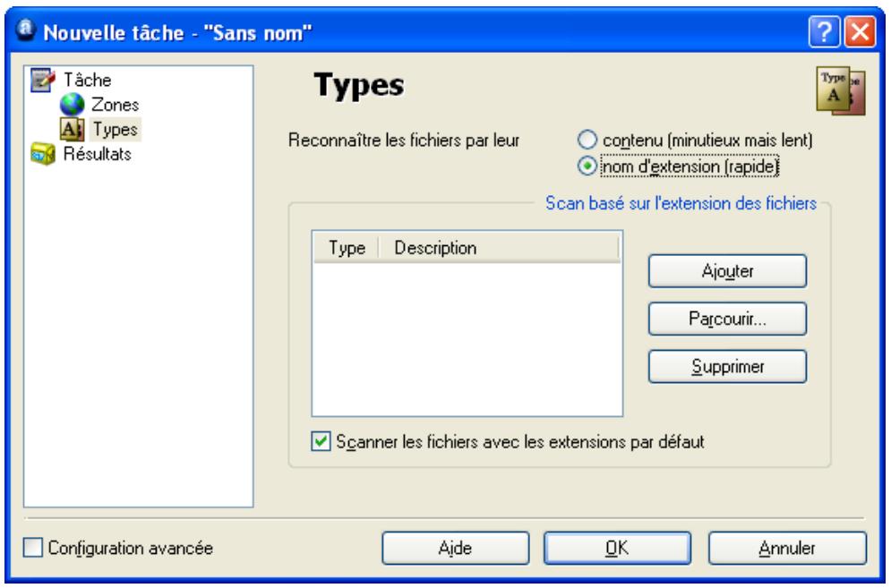Select the Types tree entry
Image resolution: width=891 pixels, height=588 pixels.
(116, 129)
